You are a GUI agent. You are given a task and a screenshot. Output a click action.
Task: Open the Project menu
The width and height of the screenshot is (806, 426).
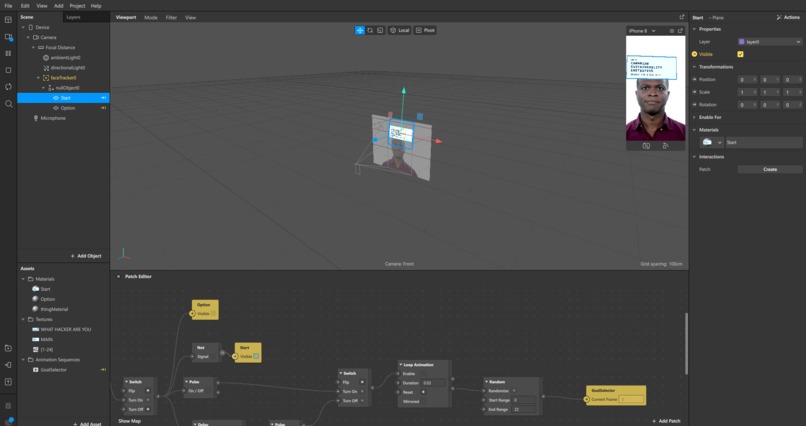77,6
